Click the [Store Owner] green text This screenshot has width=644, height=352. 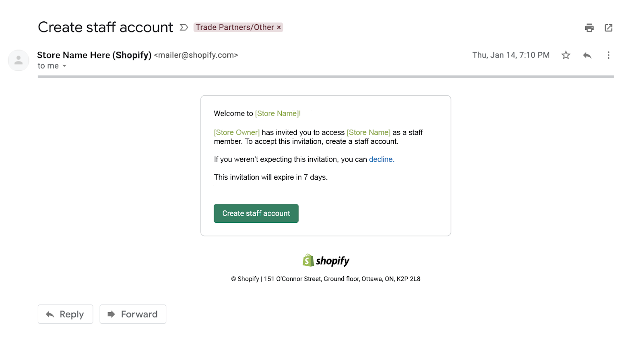(x=237, y=133)
